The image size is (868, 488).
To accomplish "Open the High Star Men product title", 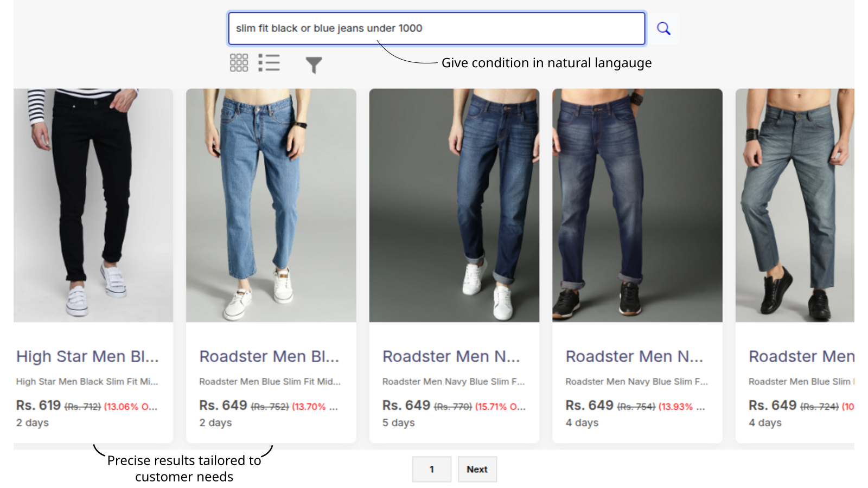I will 87,356.
